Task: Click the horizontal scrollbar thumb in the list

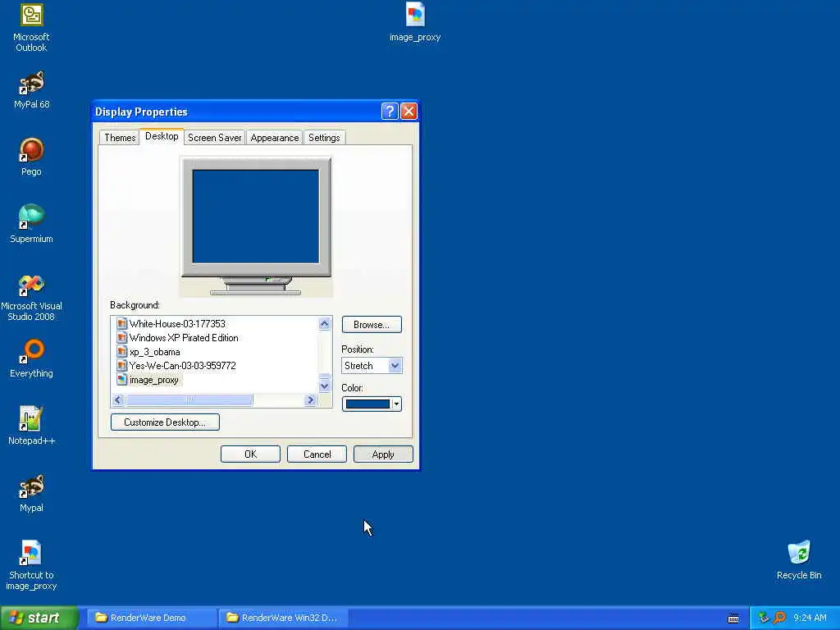Action: coord(189,400)
